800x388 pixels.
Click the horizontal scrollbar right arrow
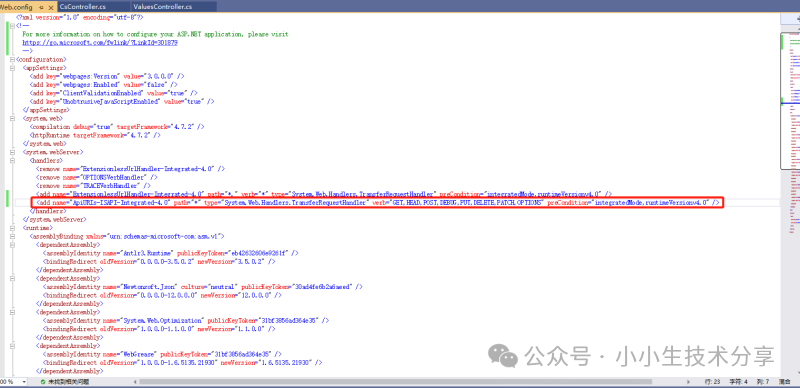point(689,381)
